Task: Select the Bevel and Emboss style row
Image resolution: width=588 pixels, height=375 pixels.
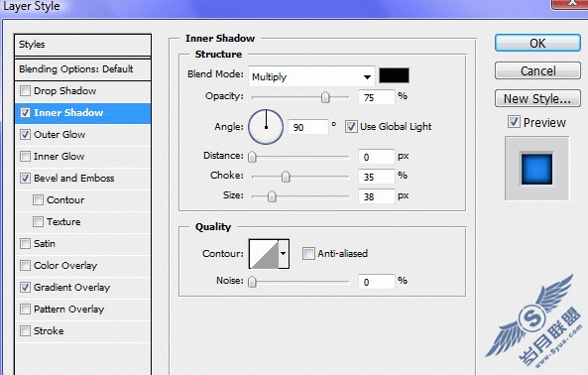Action: 83,179
